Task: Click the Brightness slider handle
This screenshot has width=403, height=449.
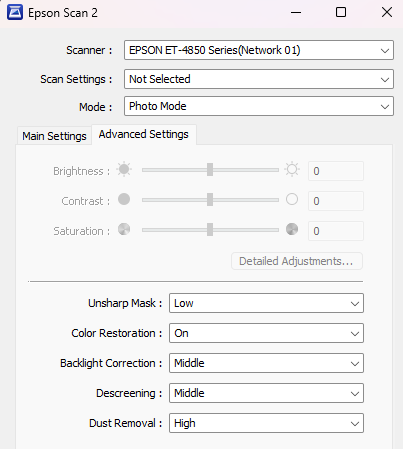Action: coord(210,170)
